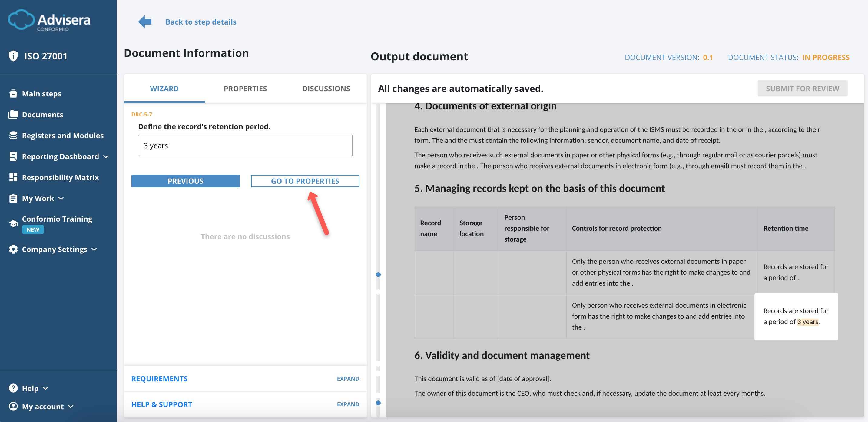Expand the Help & Support section
Viewport: 868px width, 422px height.
(x=348, y=404)
